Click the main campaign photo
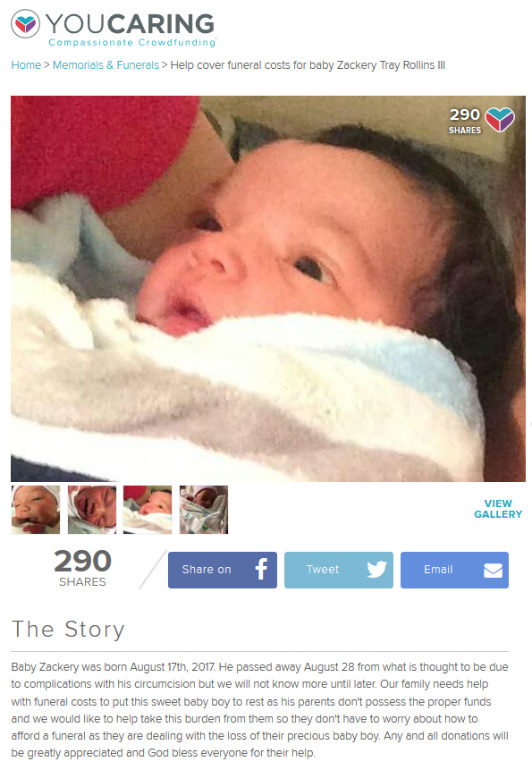Screen dimensions: 532x770 [268, 288]
